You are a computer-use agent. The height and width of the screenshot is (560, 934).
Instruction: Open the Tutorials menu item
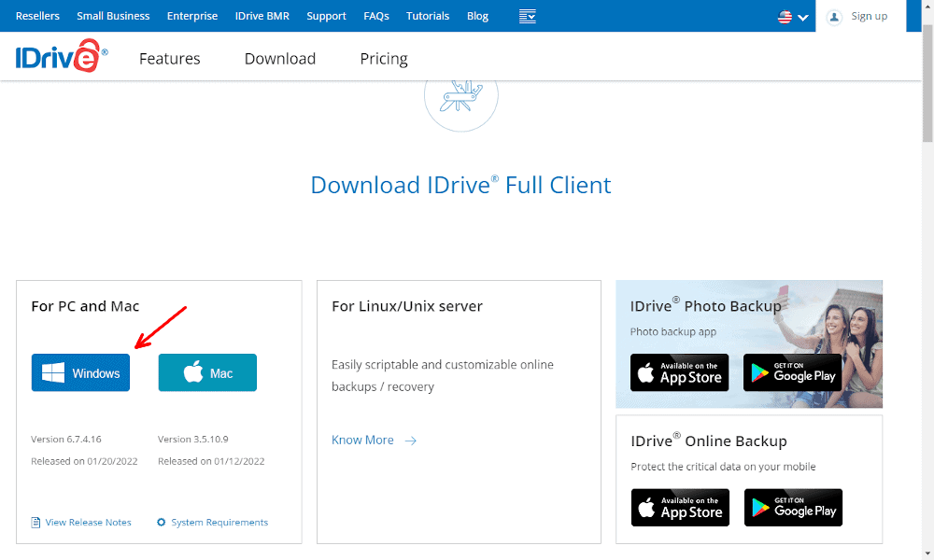click(x=428, y=16)
